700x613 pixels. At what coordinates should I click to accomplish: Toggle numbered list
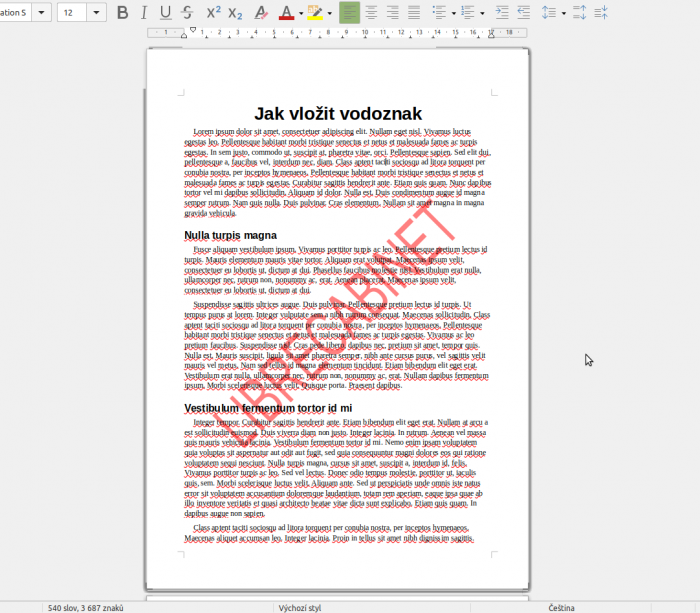(467, 13)
